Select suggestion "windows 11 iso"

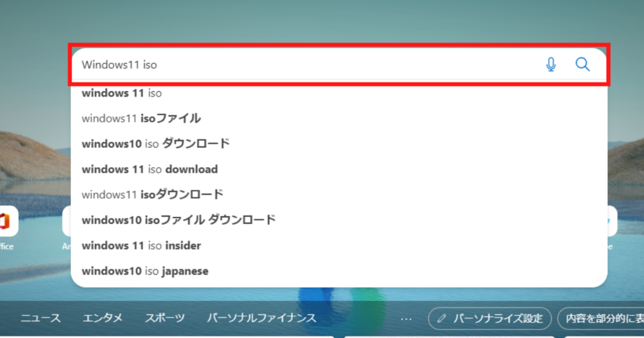pos(339,93)
